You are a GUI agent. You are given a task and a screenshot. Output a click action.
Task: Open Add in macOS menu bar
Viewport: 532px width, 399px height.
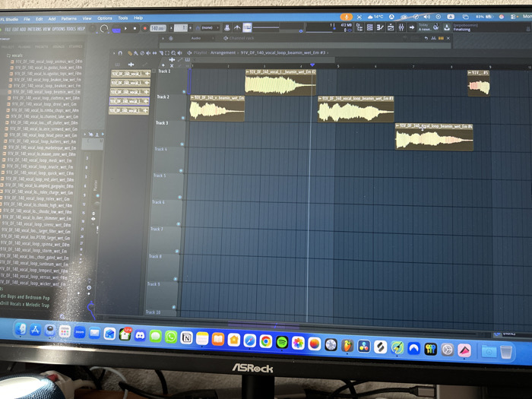(52, 19)
